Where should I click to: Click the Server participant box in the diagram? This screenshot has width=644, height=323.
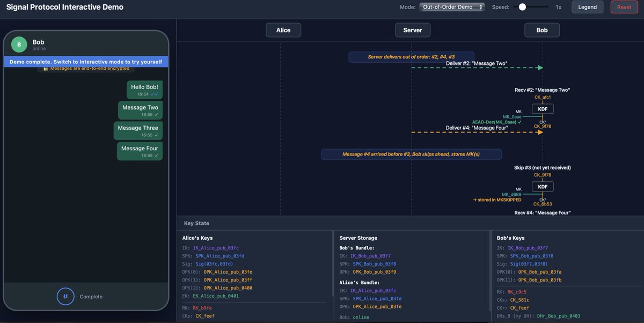pyautogui.click(x=413, y=30)
